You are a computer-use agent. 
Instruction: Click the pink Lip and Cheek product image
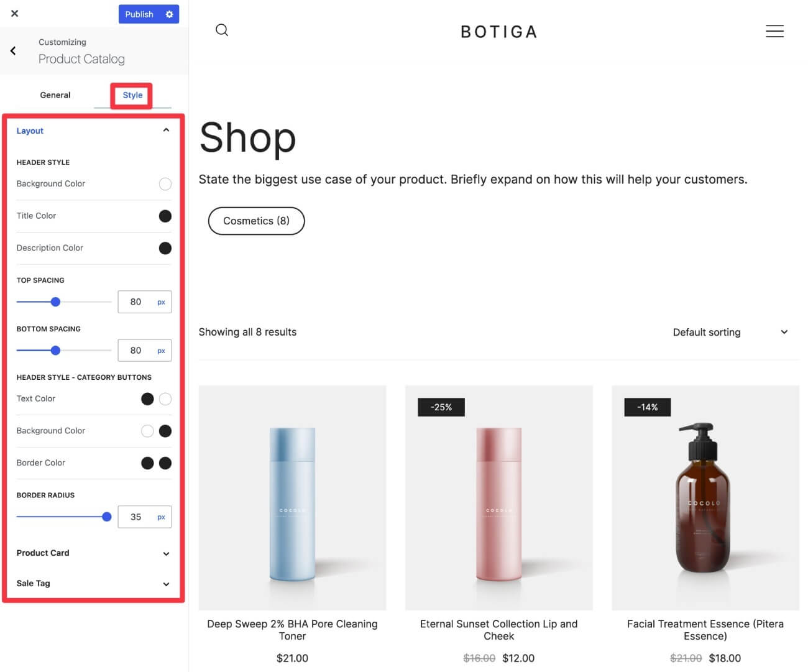coord(498,497)
